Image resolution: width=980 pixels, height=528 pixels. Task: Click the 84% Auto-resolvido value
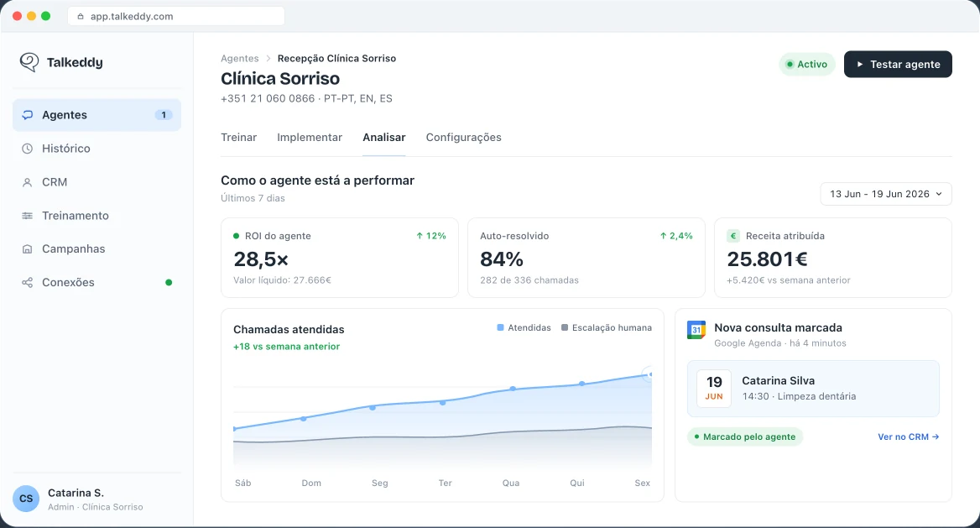[x=501, y=259]
